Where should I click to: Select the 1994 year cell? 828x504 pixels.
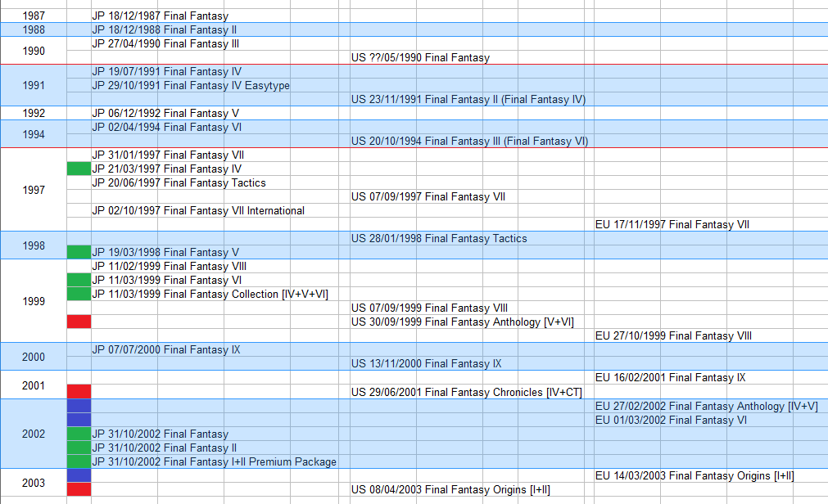pyautogui.click(x=34, y=134)
